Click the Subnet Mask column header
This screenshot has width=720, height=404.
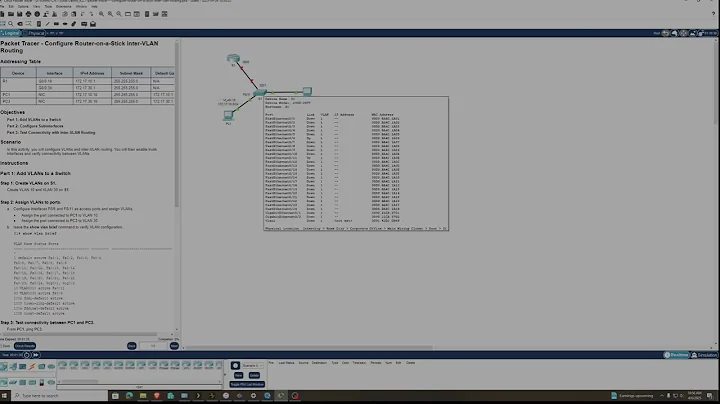(x=131, y=73)
